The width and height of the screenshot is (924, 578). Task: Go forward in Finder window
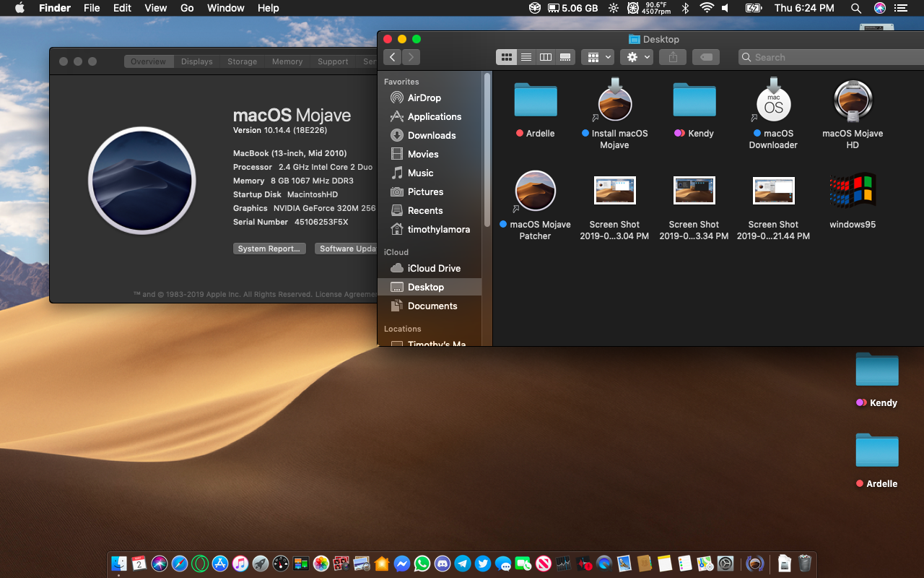coord(411,57)
